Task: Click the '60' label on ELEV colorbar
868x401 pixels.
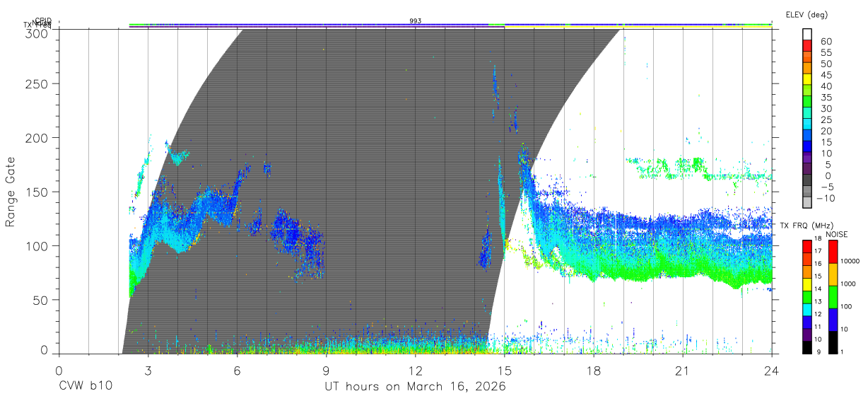Action: coord(826,41)
